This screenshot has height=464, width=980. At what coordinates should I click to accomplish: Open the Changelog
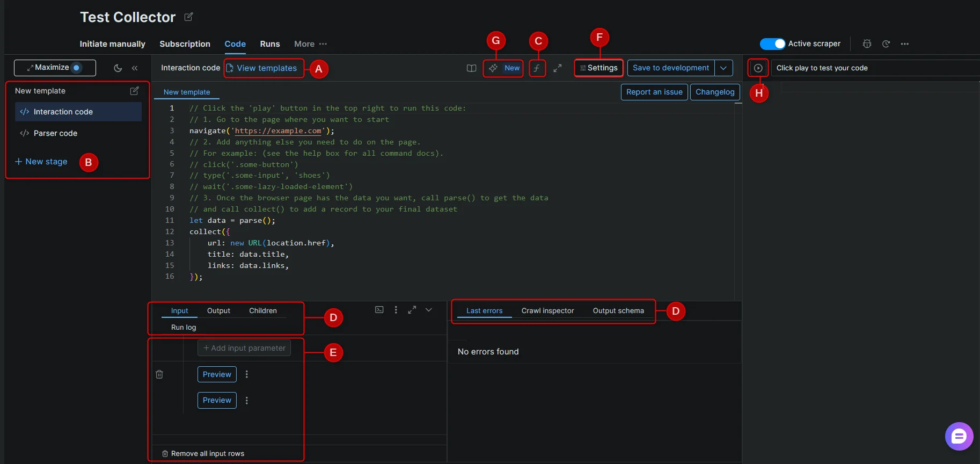point(715,92)
